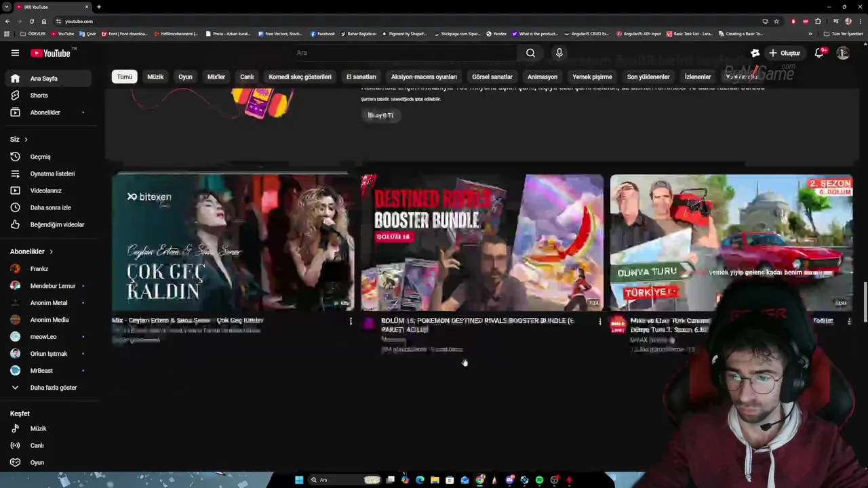The height and width of the screenshot is (488, 868).
Task: Open meowLeo channel
Action: click(47, 337)
